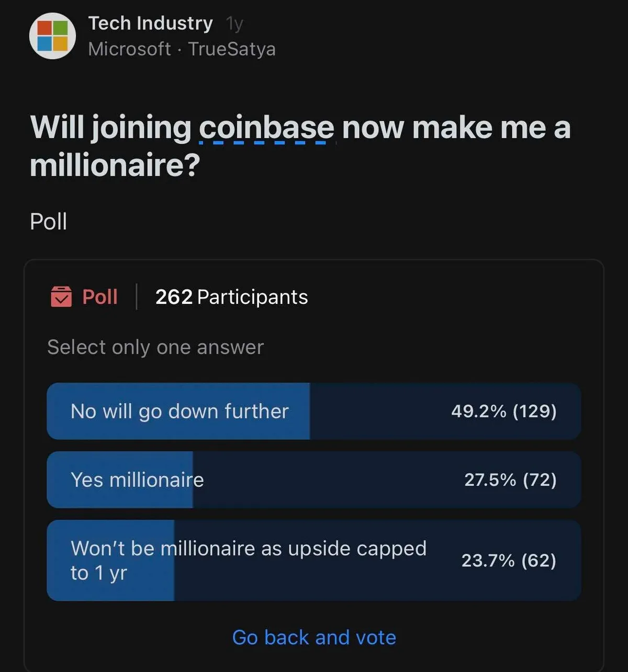
Task: Click the 23.7% (62) result figure
Action: (509, 561)
